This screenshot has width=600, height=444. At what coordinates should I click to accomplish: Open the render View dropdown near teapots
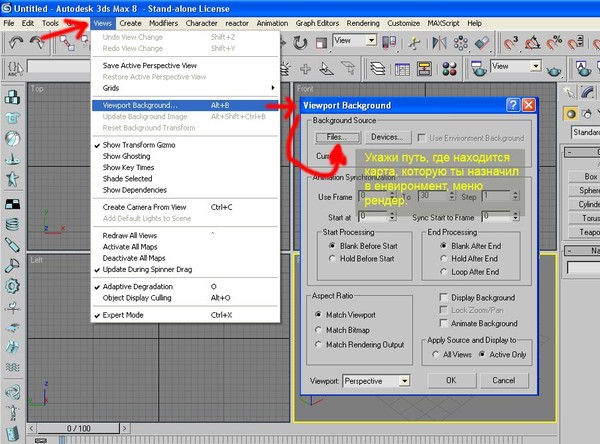pos(516,66)
